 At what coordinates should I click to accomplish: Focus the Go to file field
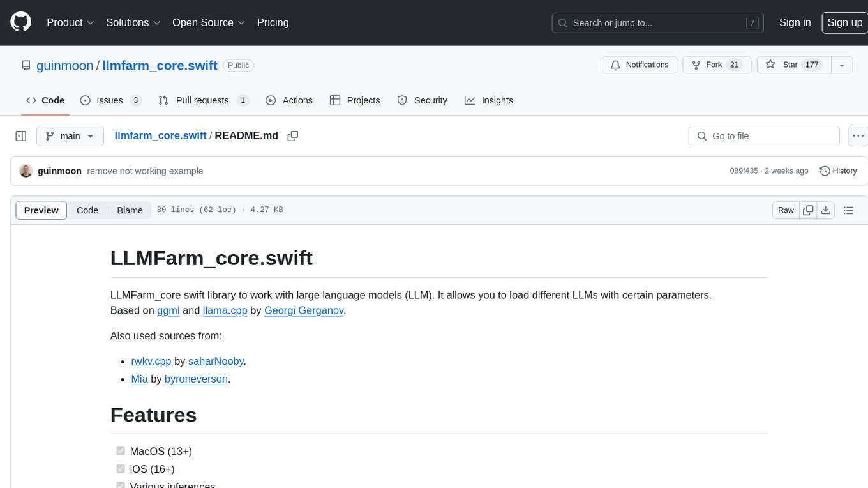click(x=764, y=136)
